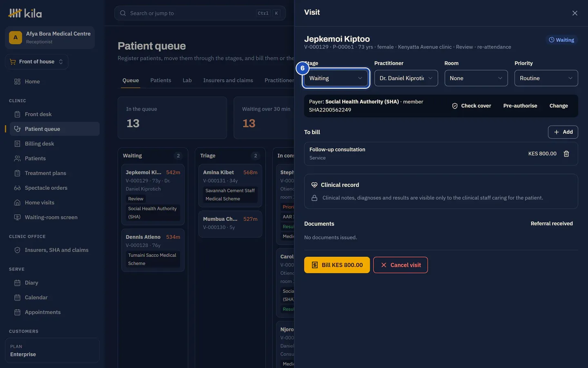The height and width of the screenshot is (368, 588).
Task: Add an item to bill
Action: coord(563,132)
